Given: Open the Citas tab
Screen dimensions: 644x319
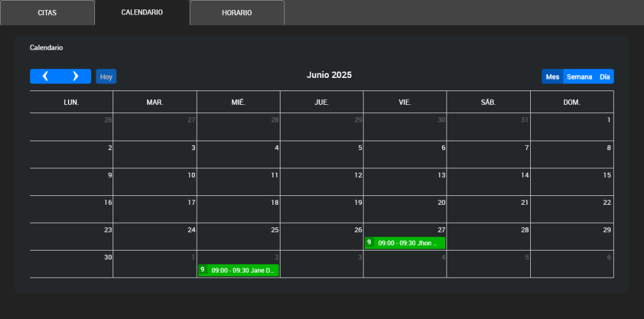Looking at the screenshot, I should 47,13.
